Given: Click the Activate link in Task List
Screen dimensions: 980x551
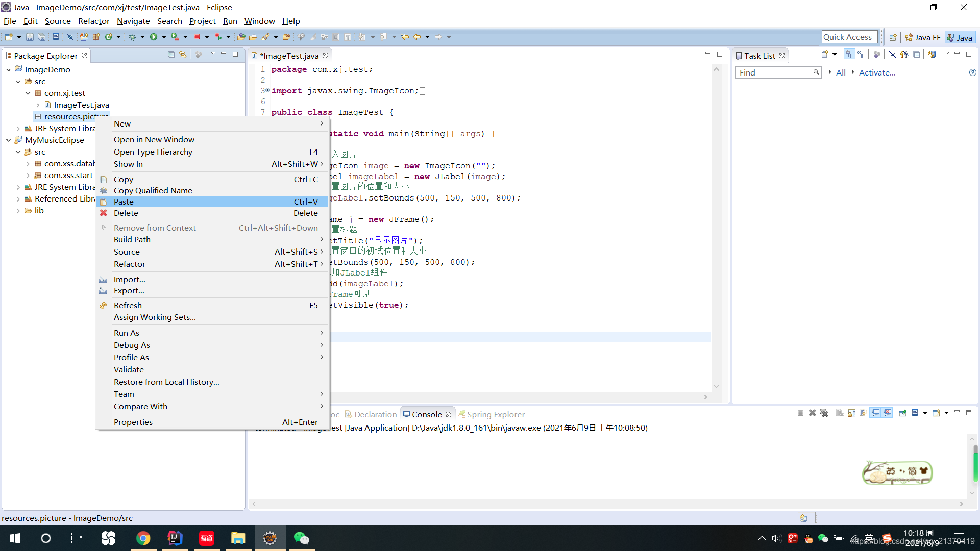Looking at the screenshot, I should click(877, 72).
